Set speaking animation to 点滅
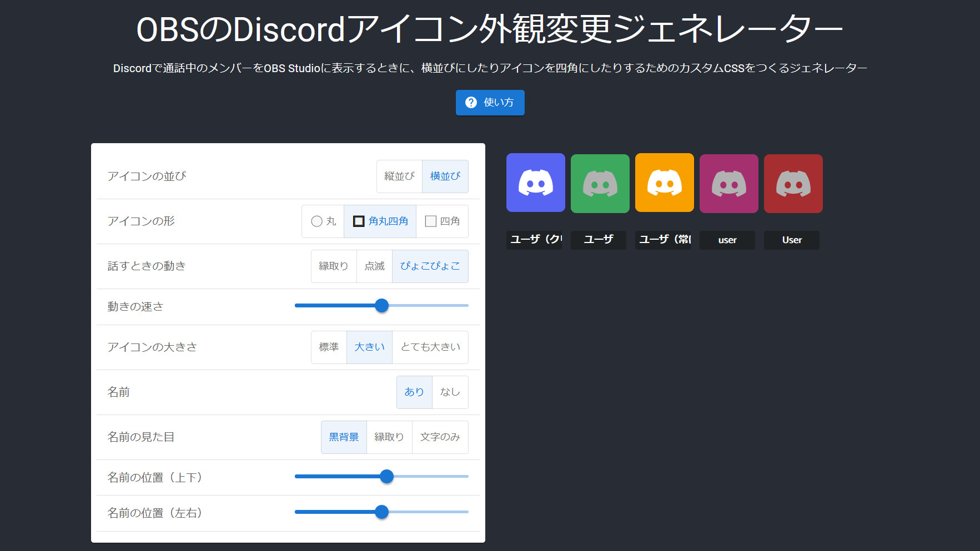Image resolution: width=980 pixels, height=551 pixels. pos(374,266)
